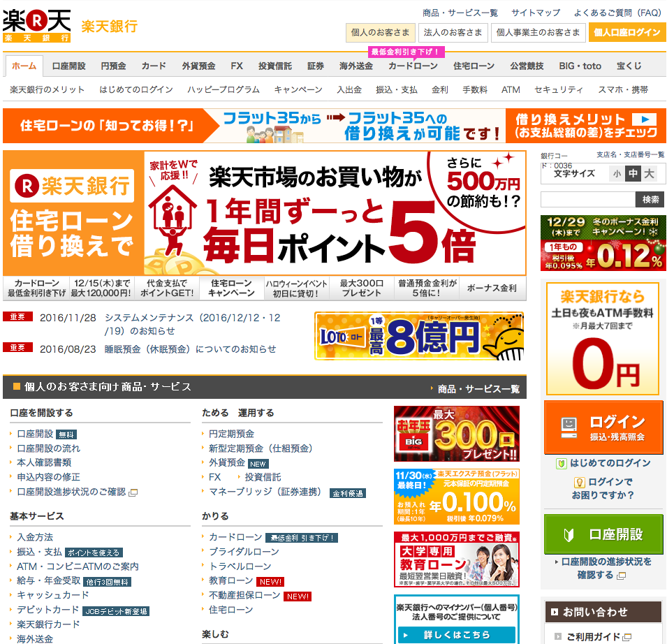Image resolution: width=667 pixels, height=644 pixels.
Task: Click external-link icon after 確認する in sidebar
Action: [621, 576]
